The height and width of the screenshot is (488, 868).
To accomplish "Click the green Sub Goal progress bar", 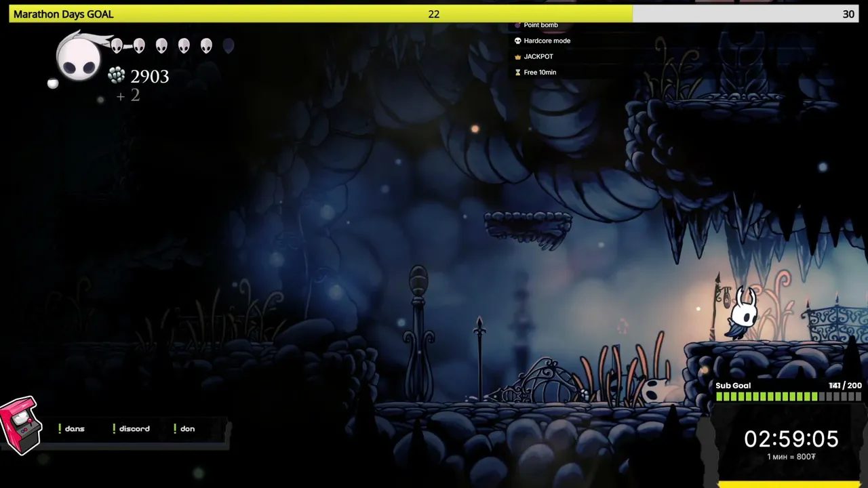I will point(789,396).
